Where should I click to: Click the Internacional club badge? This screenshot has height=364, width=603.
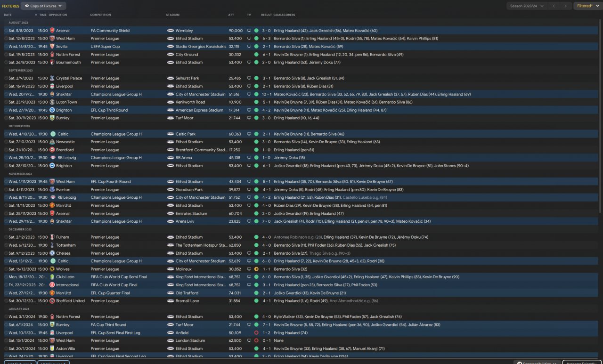[x=52, y=285]
